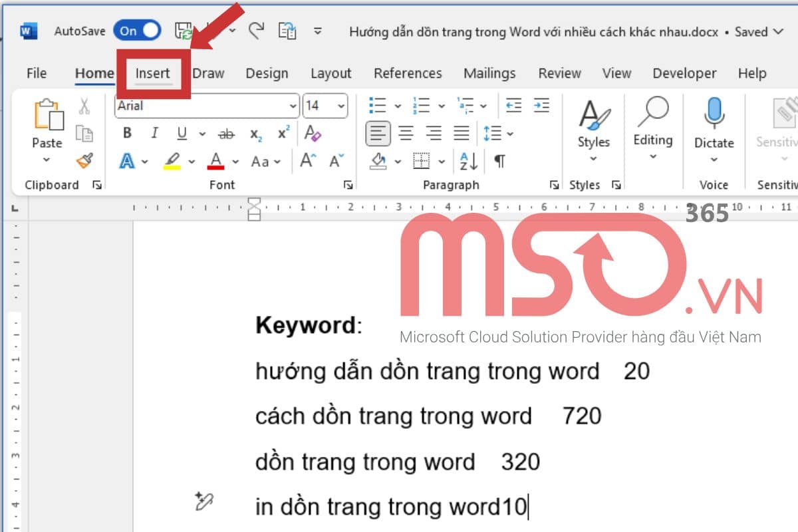Click text 'cách dồn trang trong word'
The width and height of the screenshot is (798, 532).
click(394, 416)
